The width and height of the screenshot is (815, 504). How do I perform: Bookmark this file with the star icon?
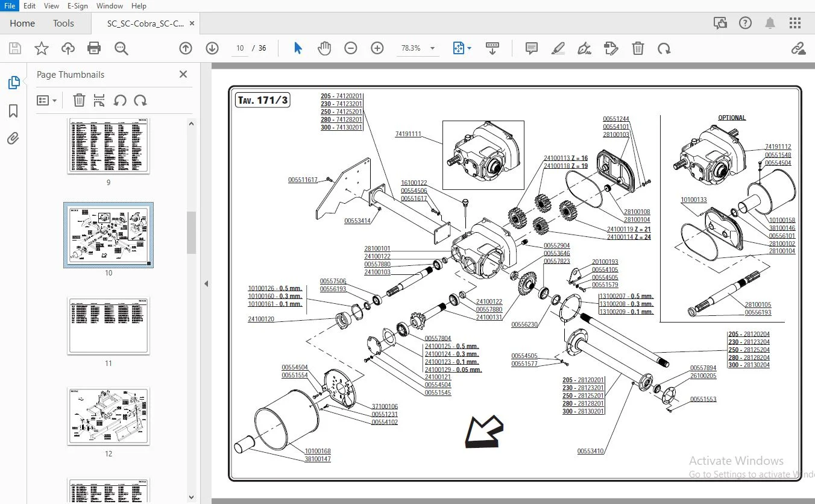coord(42,48)
